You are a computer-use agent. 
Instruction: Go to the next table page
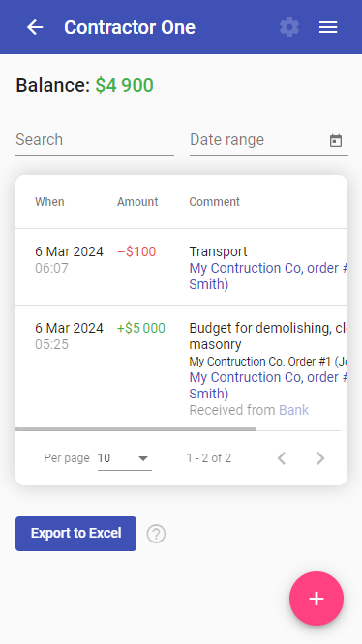(320, 458)
